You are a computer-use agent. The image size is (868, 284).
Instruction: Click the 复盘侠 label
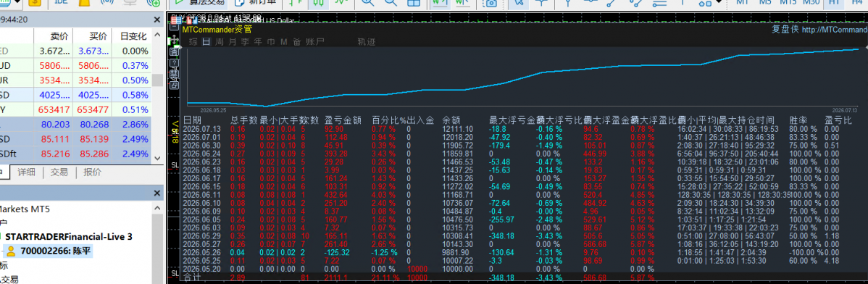pyautogui.click(x=785, y=29)
